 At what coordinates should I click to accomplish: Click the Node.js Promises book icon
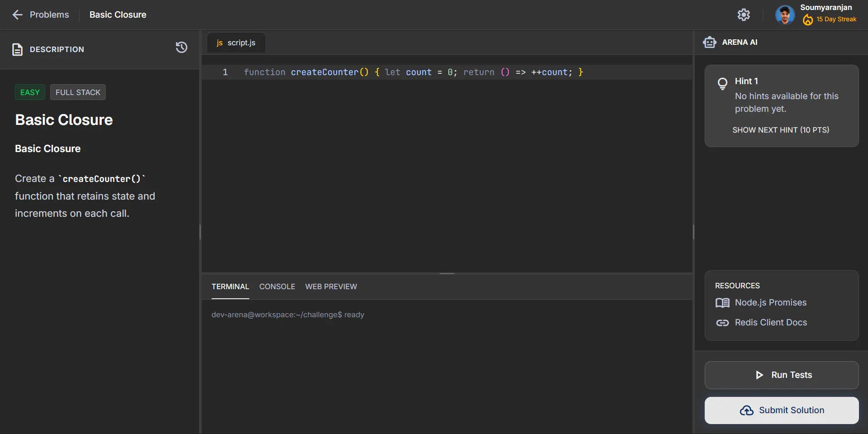click(722, 303)
